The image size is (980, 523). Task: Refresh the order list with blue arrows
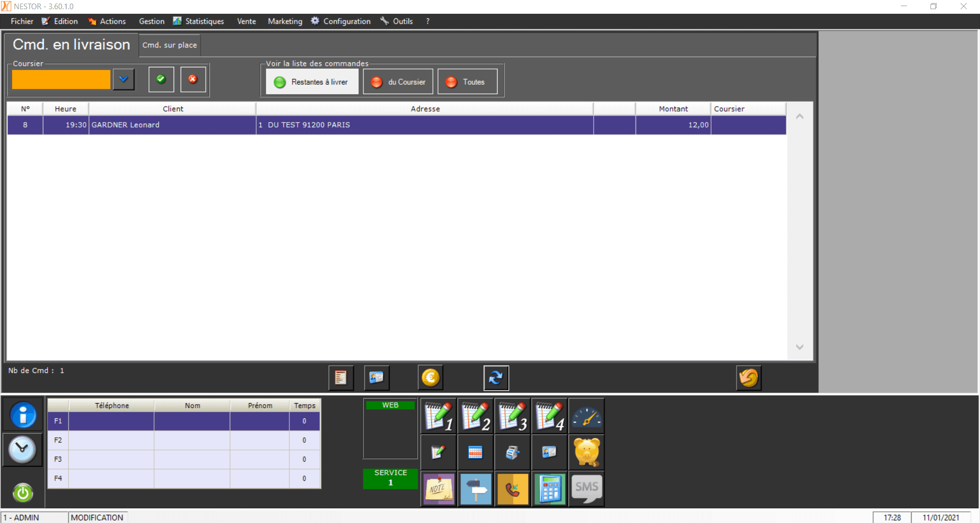pyautogui.click(x=496, y=378)
